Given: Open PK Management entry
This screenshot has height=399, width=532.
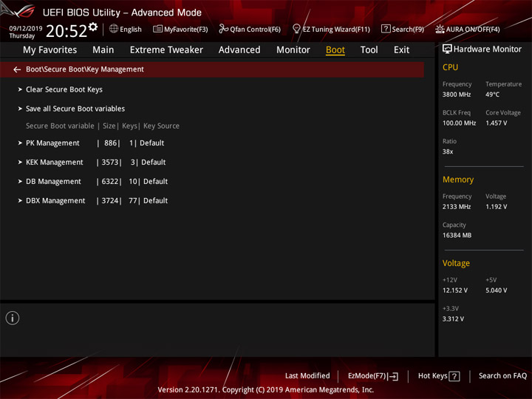Looking at the screenshot, I should coord(52,143).
